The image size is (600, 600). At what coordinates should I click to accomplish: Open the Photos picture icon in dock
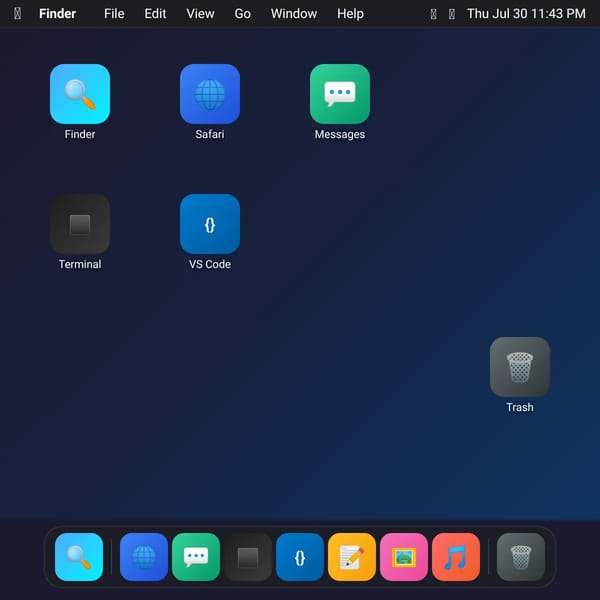tap(404, 557)
